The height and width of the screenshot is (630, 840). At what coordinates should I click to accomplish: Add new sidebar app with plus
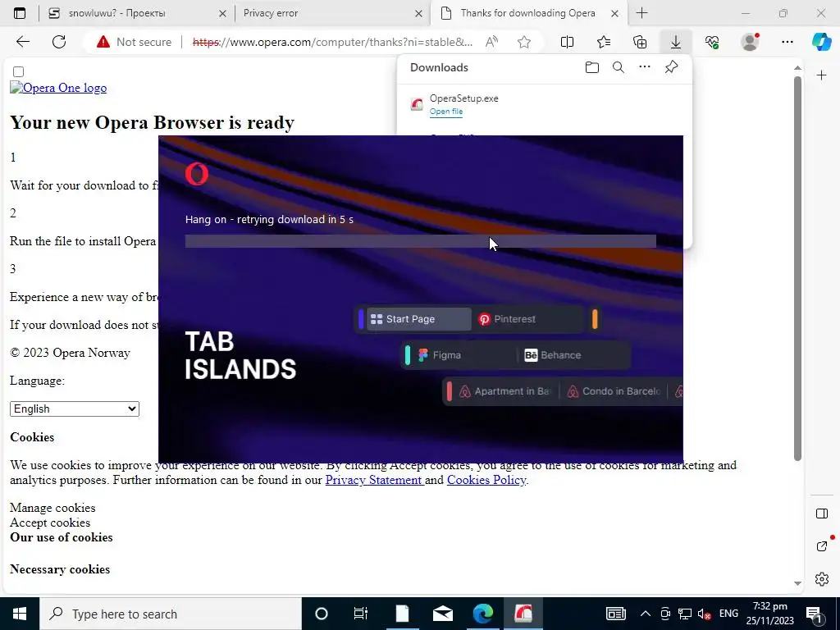tap(821, 75)
